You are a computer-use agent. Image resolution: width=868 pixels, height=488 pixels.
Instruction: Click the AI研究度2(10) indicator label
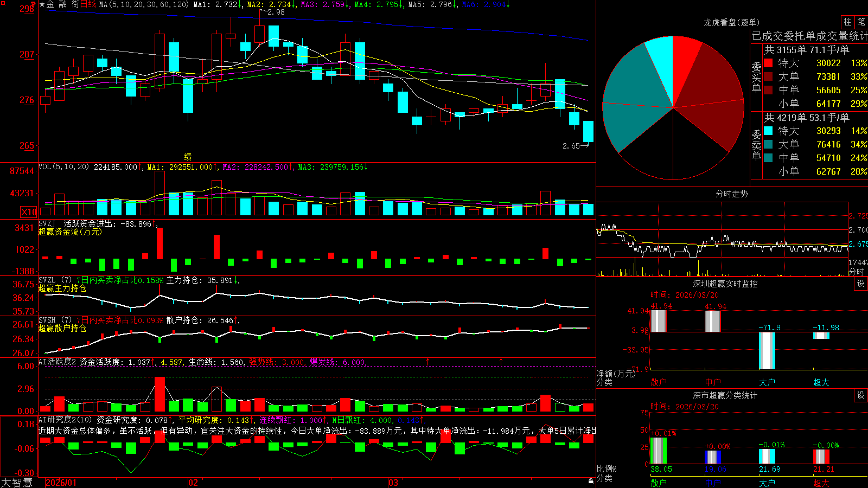pyautogui.click(x=65, y=420)
